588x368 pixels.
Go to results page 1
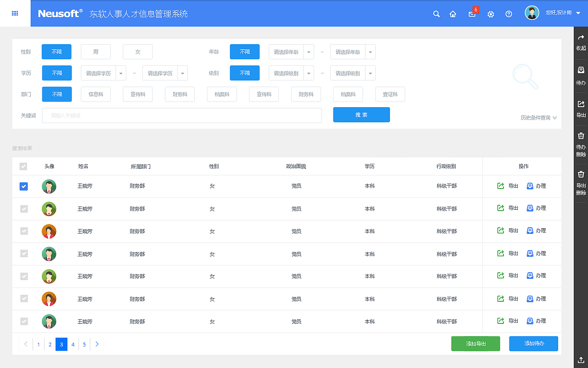point(39,344)
